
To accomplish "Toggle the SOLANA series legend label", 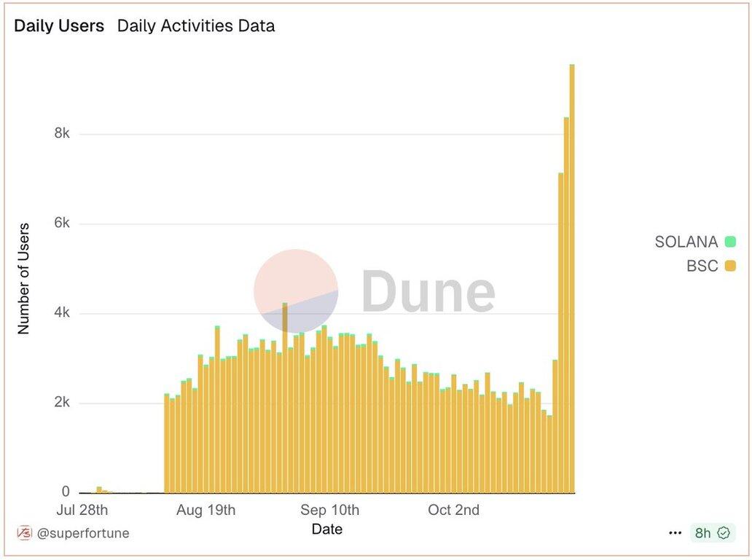I will point(686,242).
